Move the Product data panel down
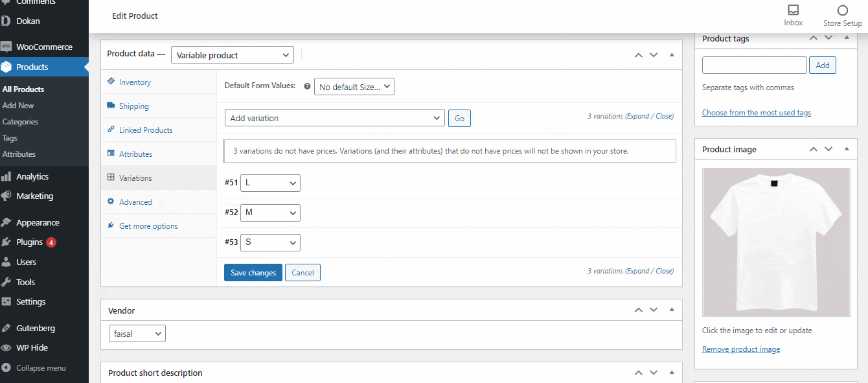 point(654,55)
